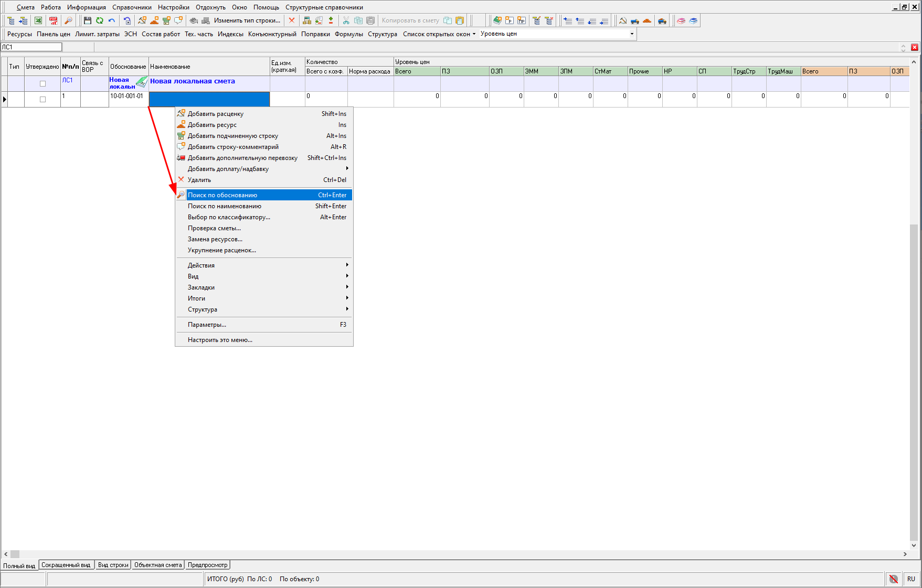
Task: Open the Справочники menu
Action: pyautogui.click(x=132, y=7)
